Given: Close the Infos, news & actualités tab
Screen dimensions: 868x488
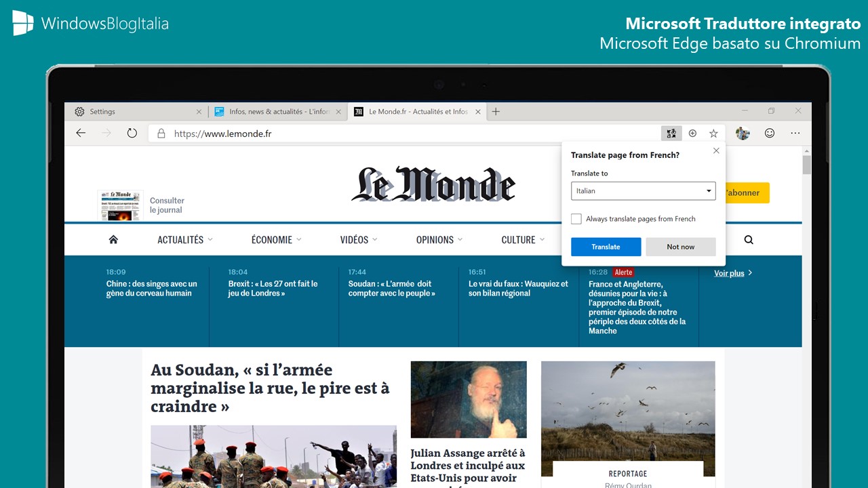Looking at the screenshot, I should point(338,112).
